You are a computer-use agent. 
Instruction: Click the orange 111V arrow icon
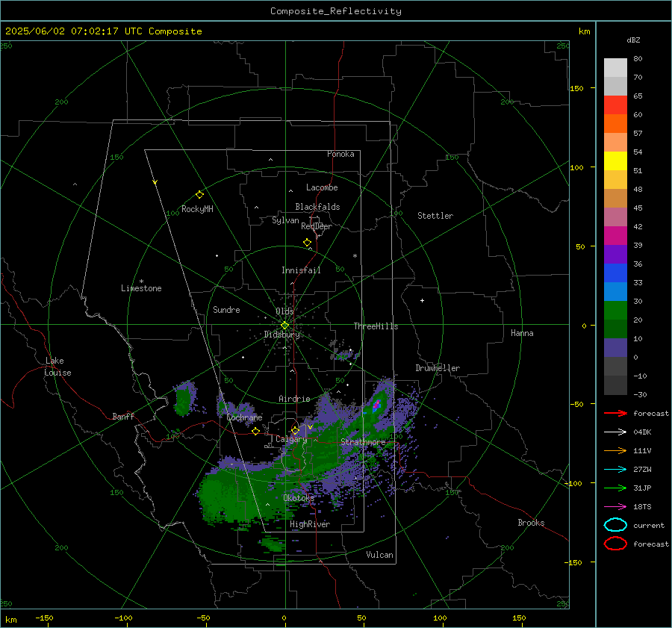point(615,450)
